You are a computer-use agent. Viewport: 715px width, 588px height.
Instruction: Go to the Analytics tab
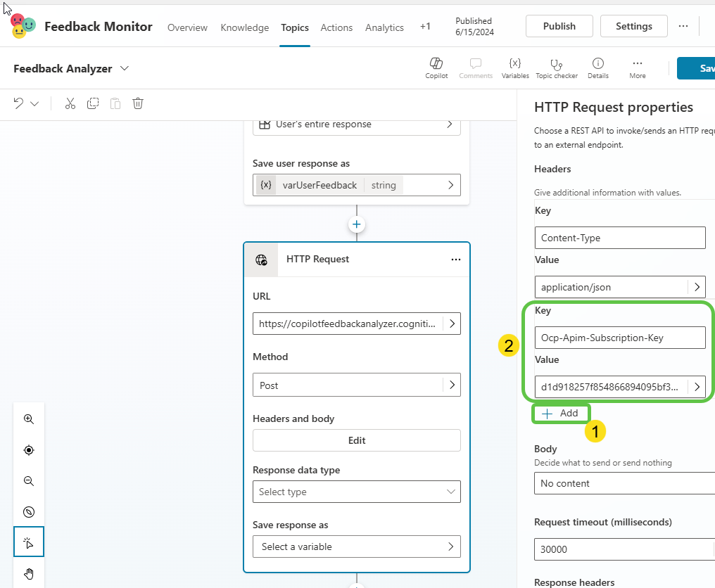tap(384, 27)
